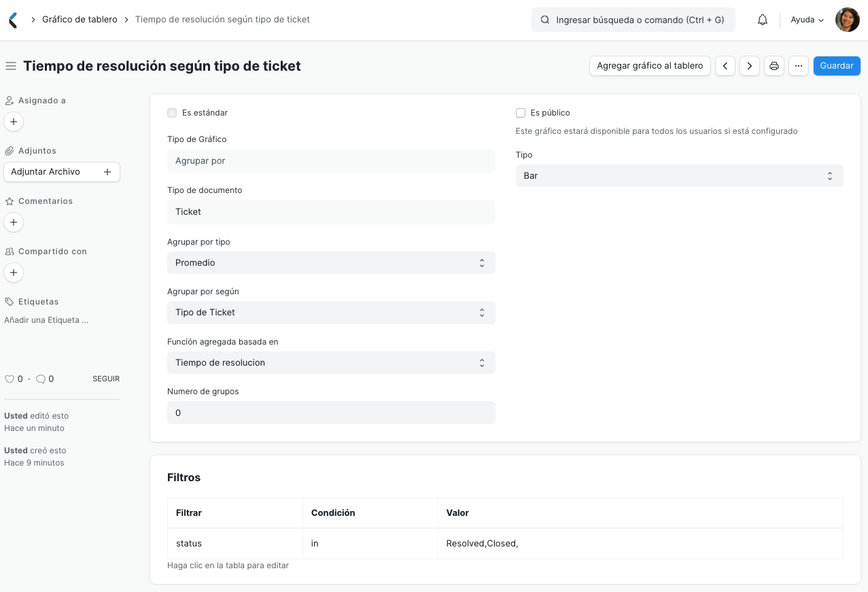Open the Ayuda menu

[806, 19]
